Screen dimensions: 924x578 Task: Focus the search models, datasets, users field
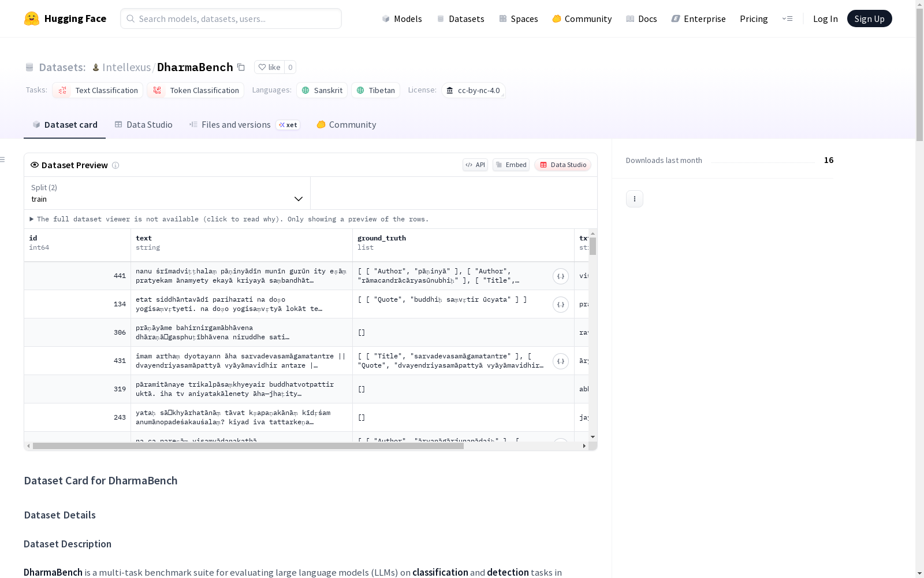pyautogui.click(x=231, y=18)
